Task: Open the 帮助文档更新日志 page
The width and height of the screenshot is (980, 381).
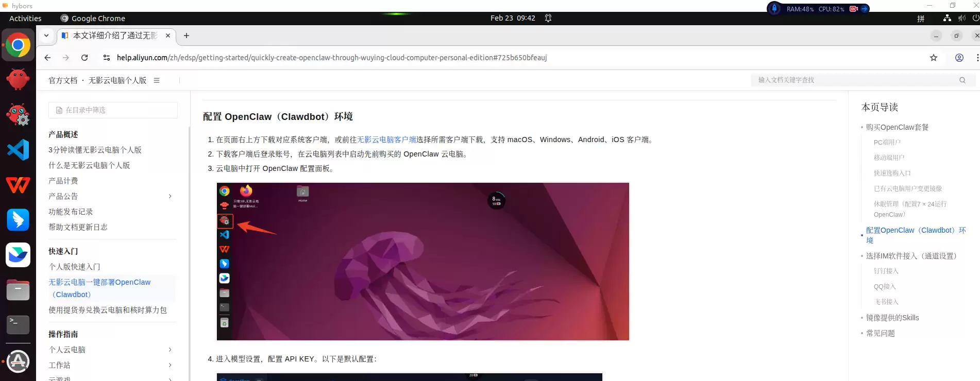Action: [78, 227]
